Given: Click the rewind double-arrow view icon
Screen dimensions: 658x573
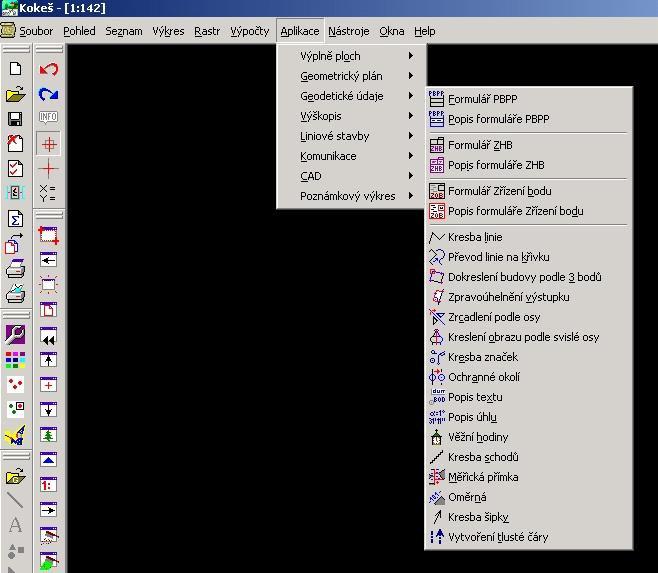Looking at the screenshot, I should (x=49, y=336).
